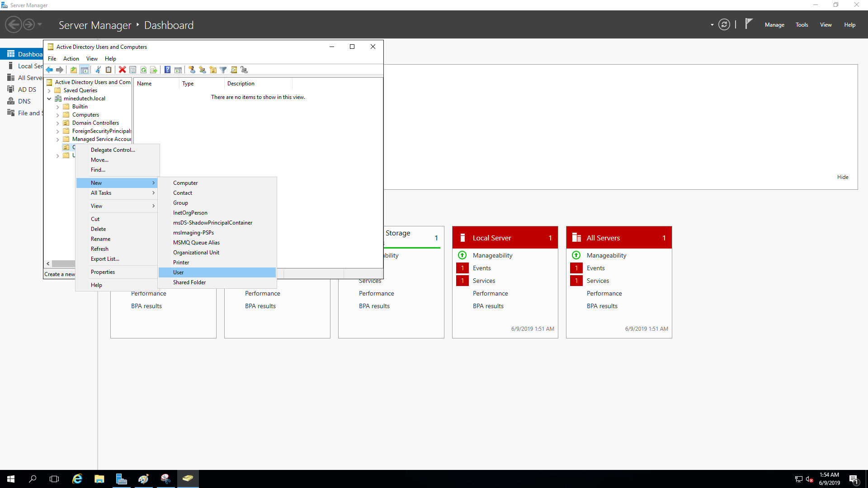Choose Organizational Unit in the New submenu
Image resolution: width=868 pixels, height=488 pixels.
(x=196, y=253)
